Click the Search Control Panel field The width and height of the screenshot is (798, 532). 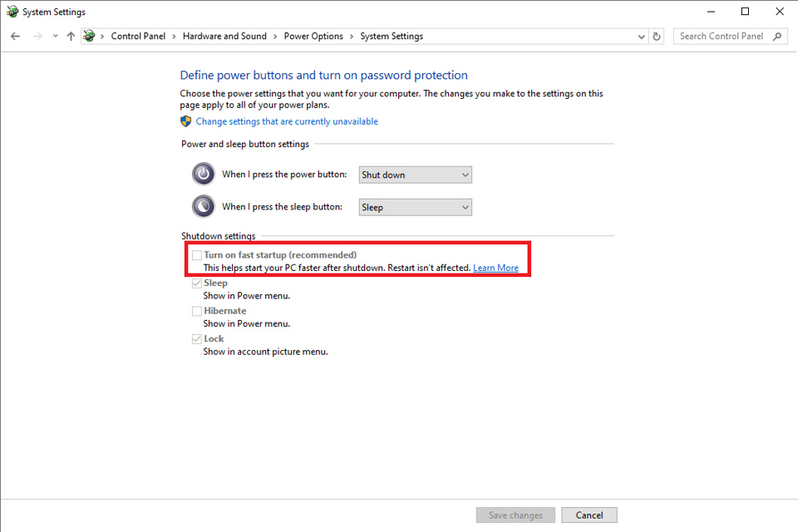coord(722,37)
